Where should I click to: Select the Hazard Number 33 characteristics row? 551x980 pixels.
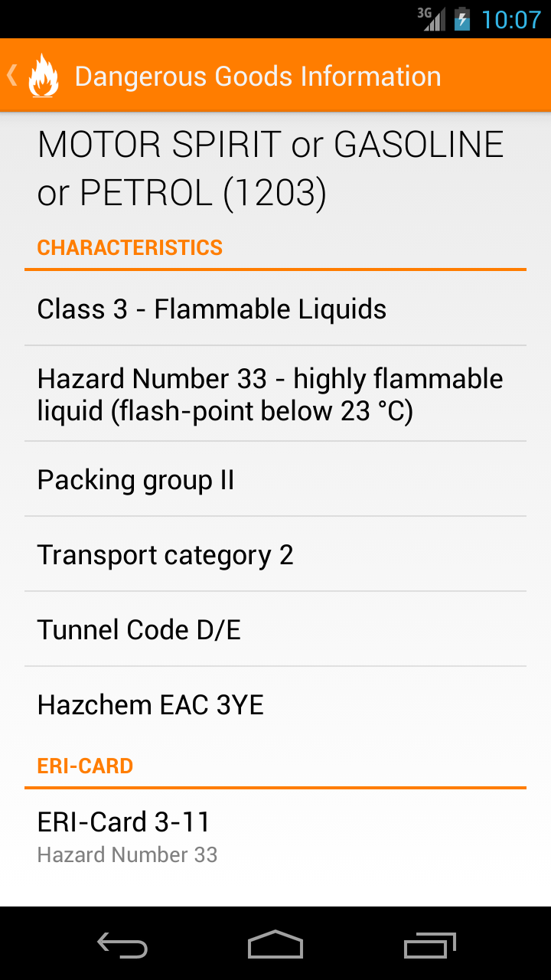click(x=275, y=394)
